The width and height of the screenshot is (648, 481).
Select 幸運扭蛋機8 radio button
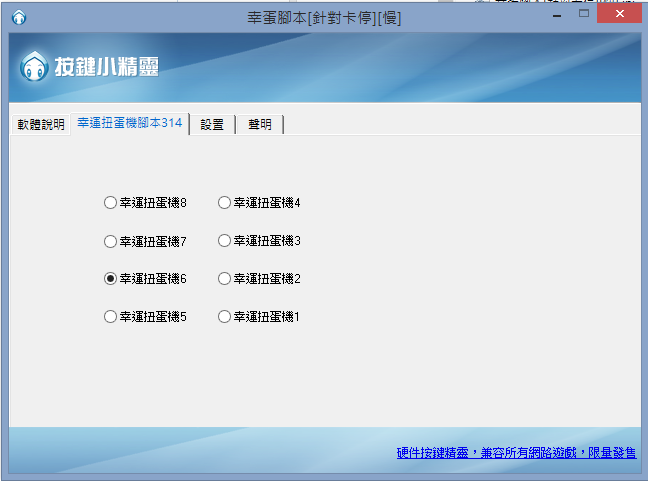pyautogui.click(x=110, y=203)
